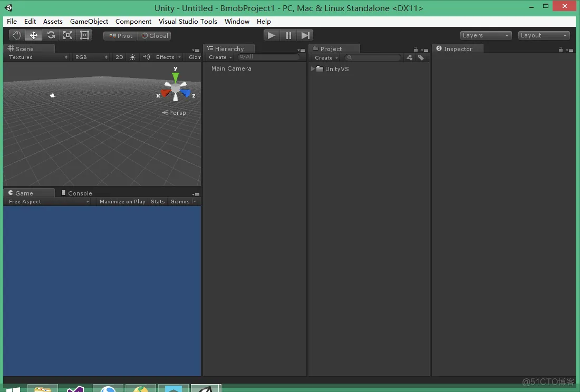Select the UnityVS folder

tap(333, 69)
